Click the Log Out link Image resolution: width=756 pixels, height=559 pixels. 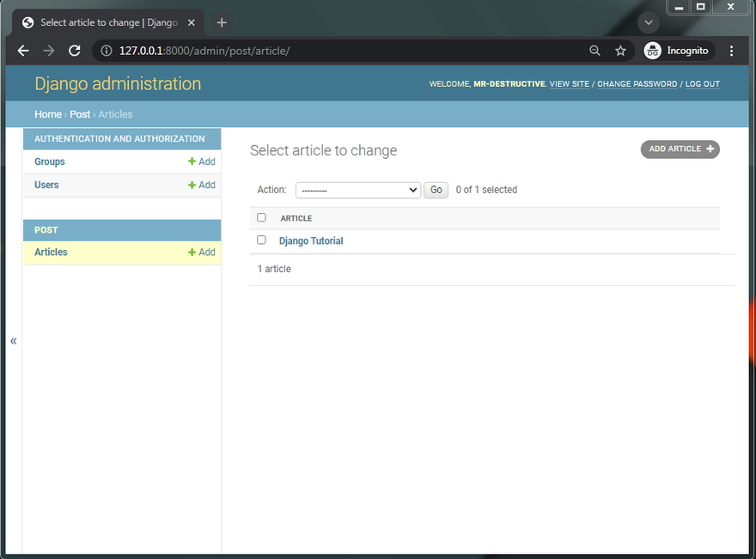coord(702,84)
